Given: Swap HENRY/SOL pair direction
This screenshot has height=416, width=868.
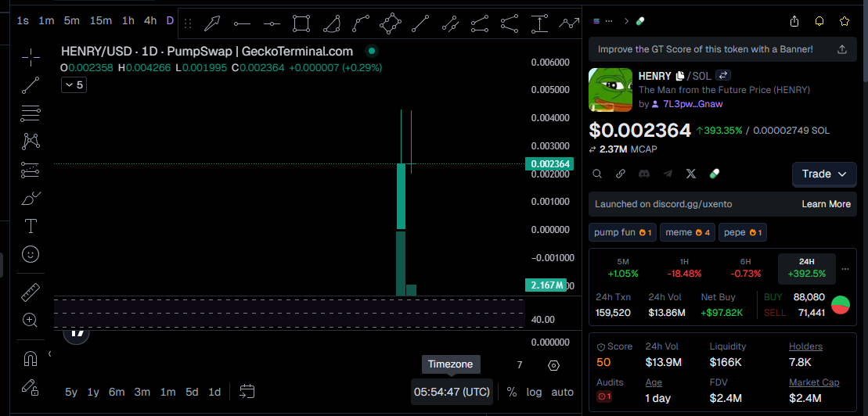Looking at the screenshot, I should pos(724,76).
